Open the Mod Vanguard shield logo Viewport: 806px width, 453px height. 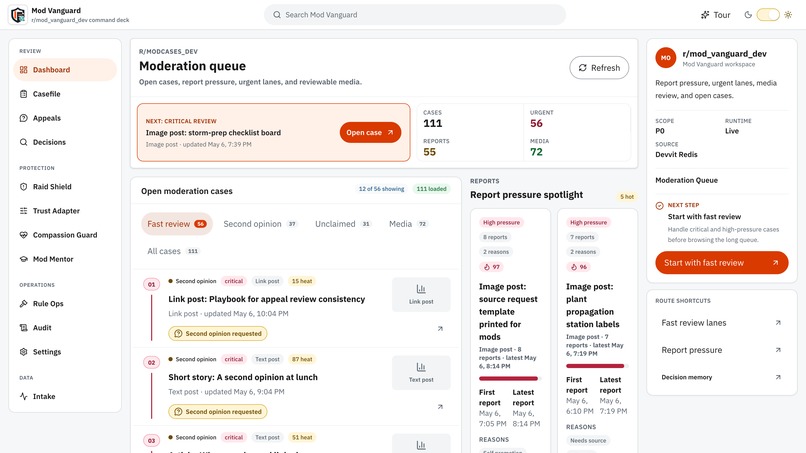pyautogui.click(x=18, y=15)
